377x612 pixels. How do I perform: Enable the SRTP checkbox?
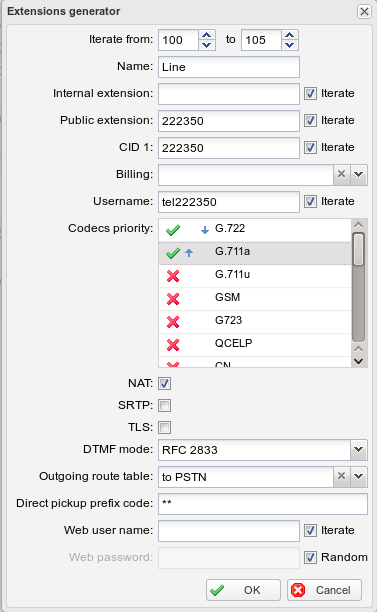click(164, 405)
